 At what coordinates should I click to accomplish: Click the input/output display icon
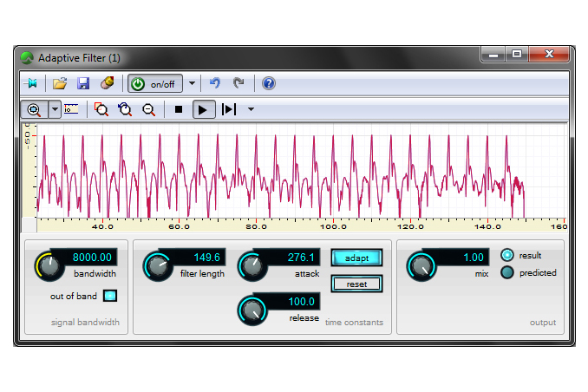[x=71, y=109]
